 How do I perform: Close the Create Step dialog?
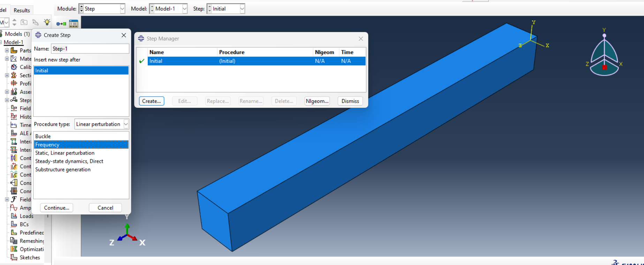(124, 35)
